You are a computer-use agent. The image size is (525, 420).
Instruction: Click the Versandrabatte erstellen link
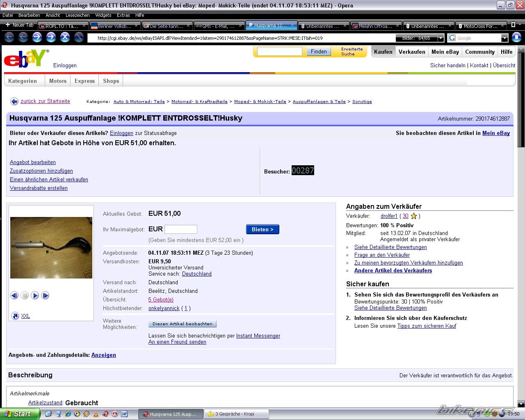(39, 188)
